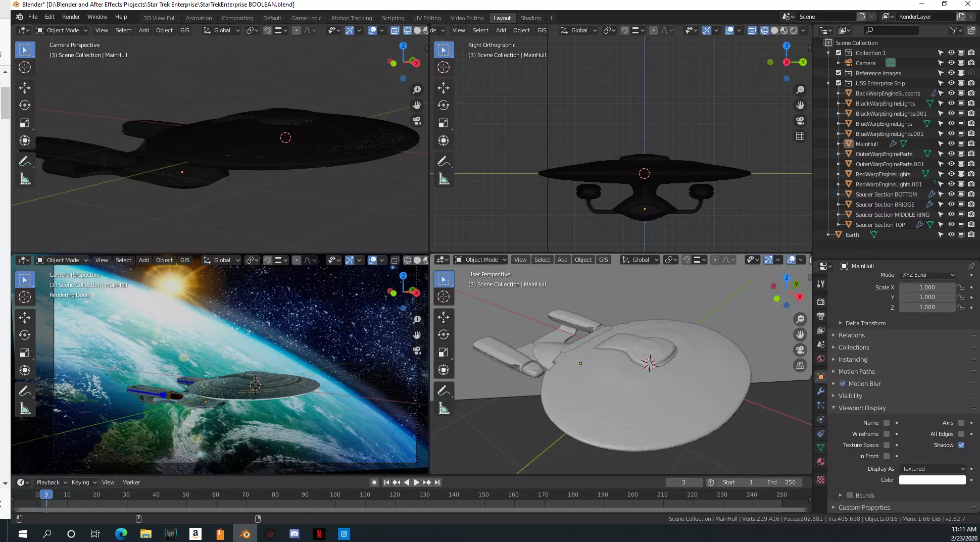Uncheck the Collection 1 checkbox in Outliner
The image size is (980, 542).
click(839, 53)
